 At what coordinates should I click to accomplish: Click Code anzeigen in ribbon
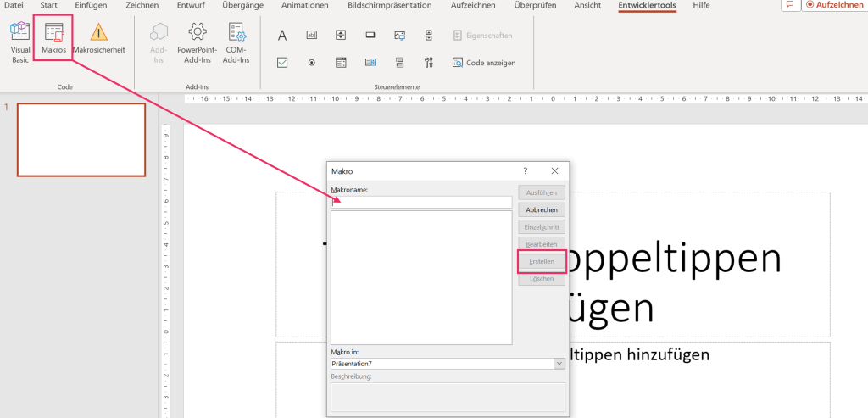484,63
